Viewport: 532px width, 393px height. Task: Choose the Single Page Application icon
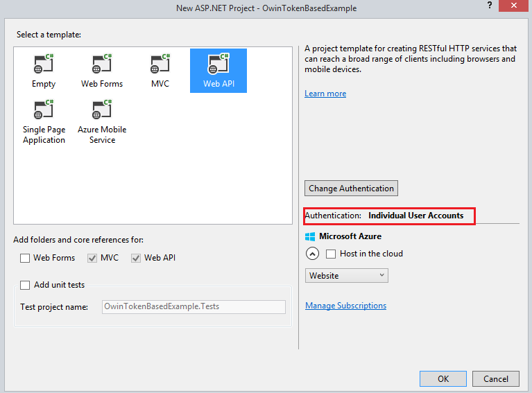point(44,110)
